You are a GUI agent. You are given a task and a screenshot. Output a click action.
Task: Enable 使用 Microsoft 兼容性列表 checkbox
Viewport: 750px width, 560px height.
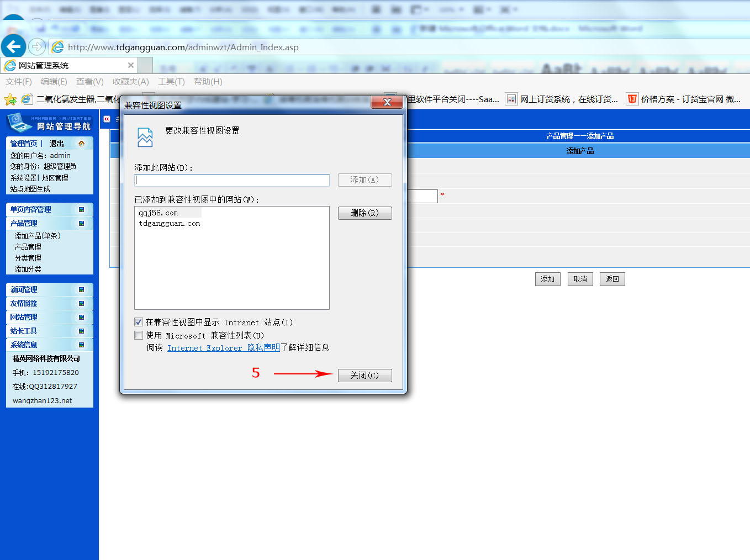[x=139, y=335]
